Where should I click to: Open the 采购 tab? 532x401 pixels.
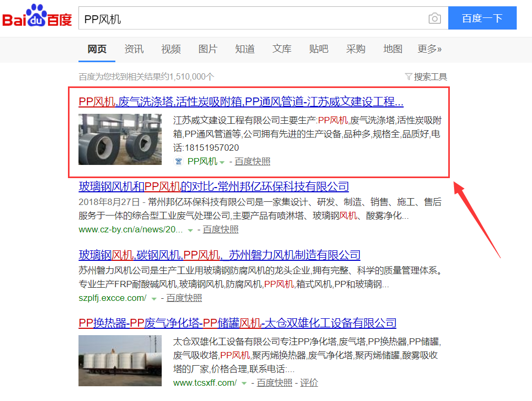(x=356, y=49)
